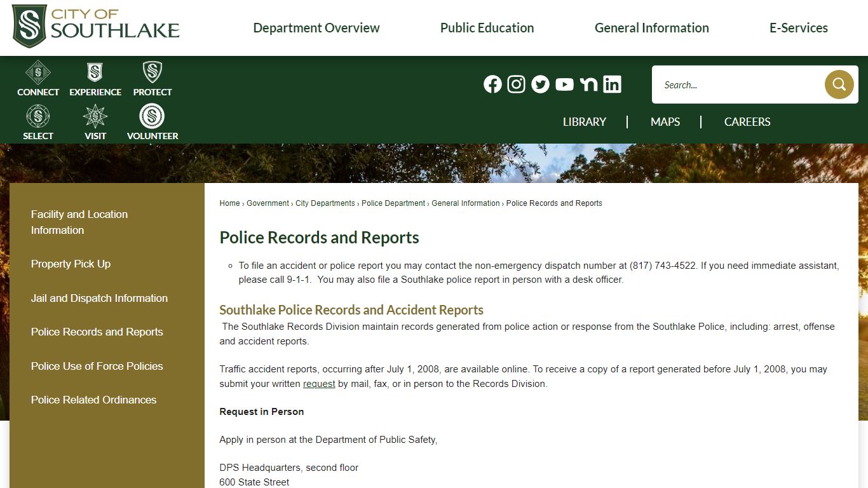Go to the Careers link
The height and width of the screenshot is (488, 868).
747,122
